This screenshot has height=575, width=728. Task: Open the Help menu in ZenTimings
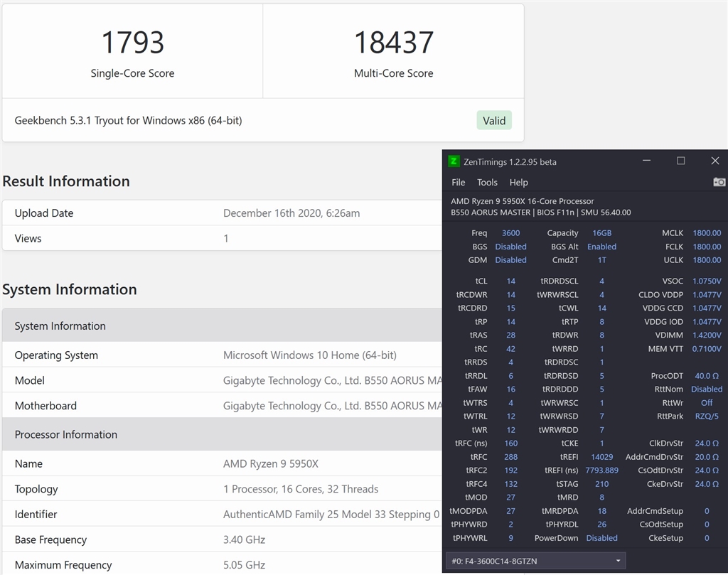[x=518, y=182]
